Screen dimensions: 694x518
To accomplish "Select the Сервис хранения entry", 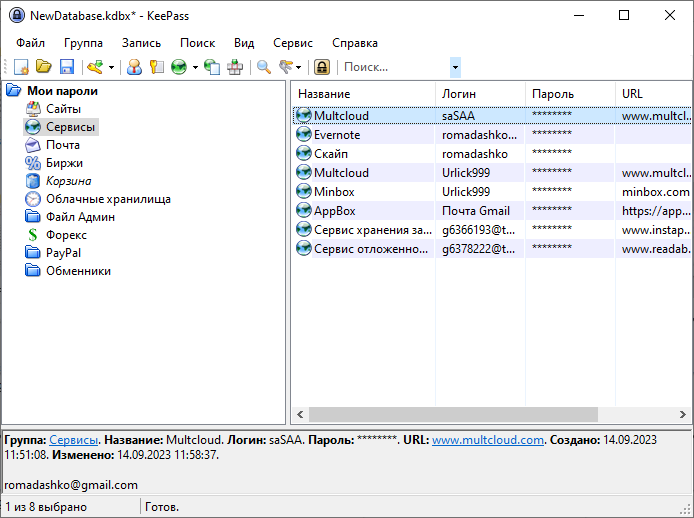I will [x=492, y=230].
